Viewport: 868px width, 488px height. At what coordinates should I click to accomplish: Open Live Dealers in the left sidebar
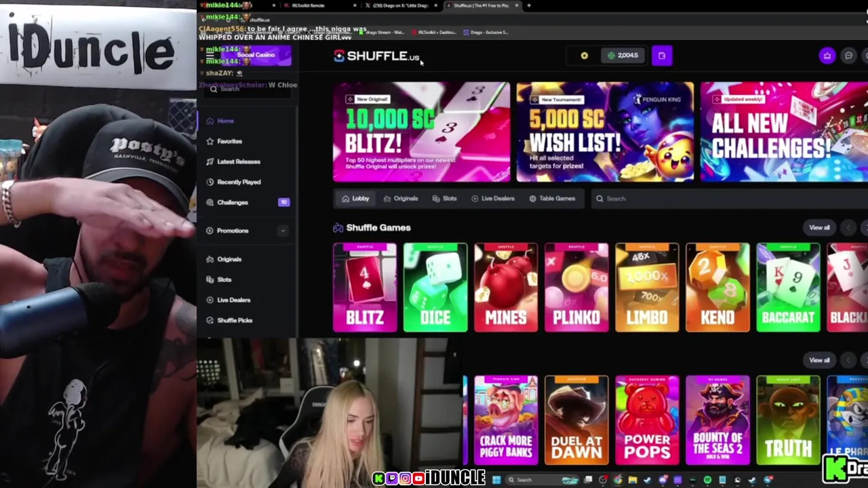click(x=229, y=300)
